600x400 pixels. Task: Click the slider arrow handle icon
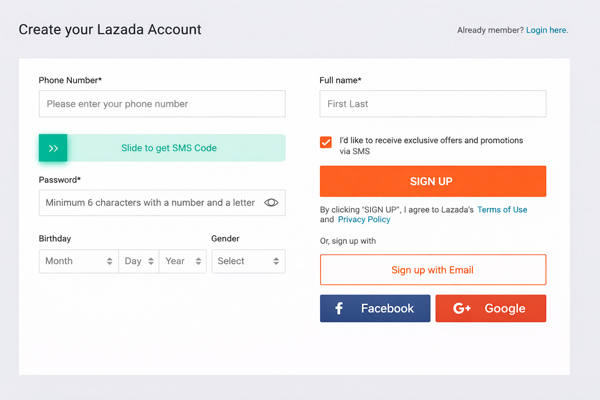click(53, 148)
